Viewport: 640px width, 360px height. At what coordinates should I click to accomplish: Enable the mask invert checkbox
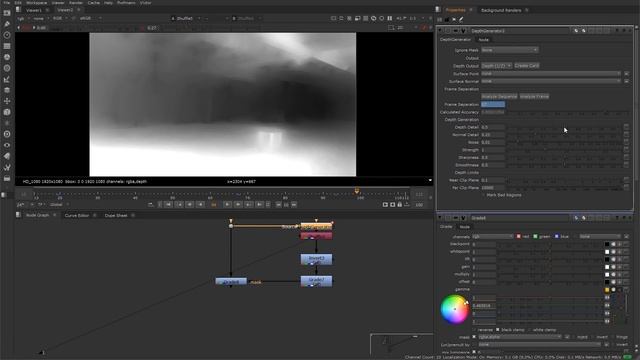coord(593,337)
